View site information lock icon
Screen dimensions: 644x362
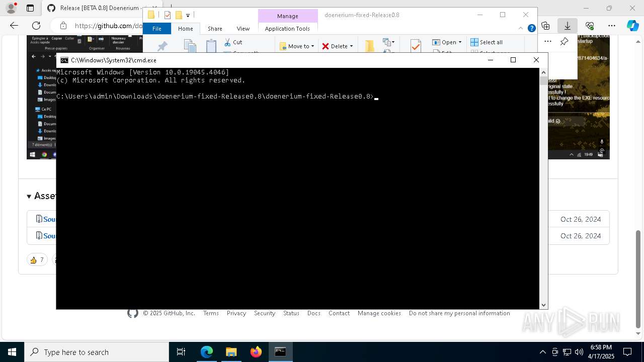coord(63,26)
